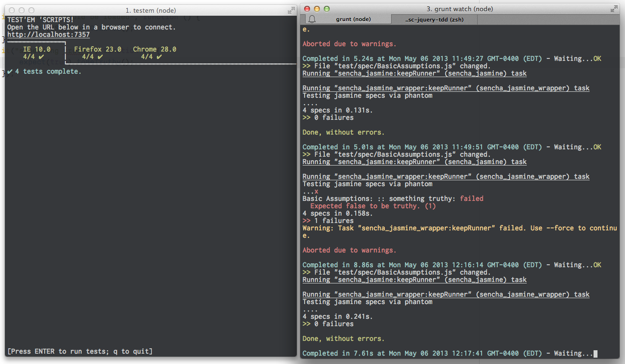Click the '4 tests complete' status line
Image resolution: width=625 pixels, height=364 pixels.
(48, 72)
